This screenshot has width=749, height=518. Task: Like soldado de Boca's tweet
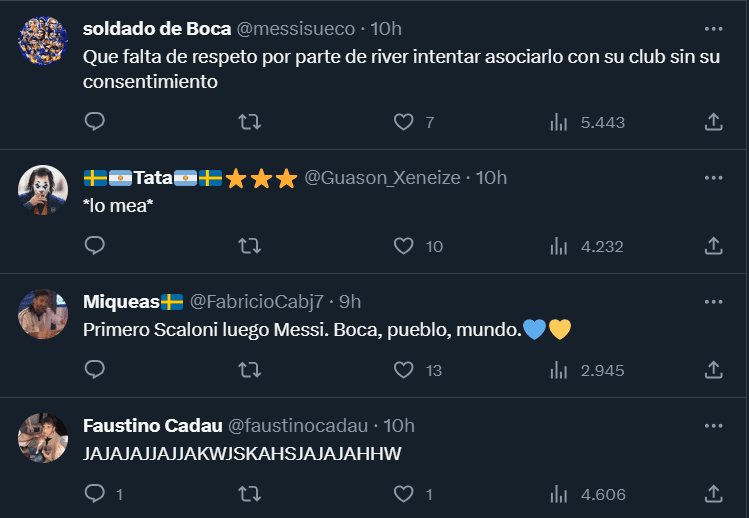(403, 122)
